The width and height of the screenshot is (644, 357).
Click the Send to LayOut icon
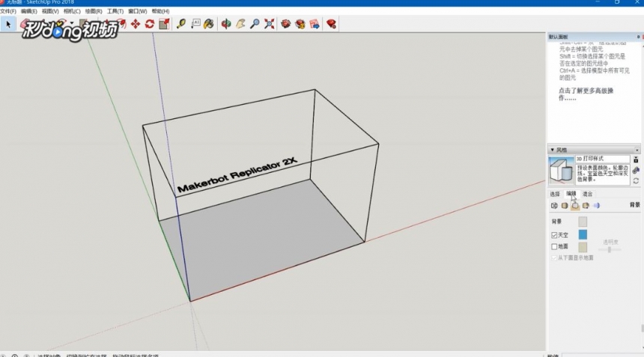pyautogui.click(x=315, y=24)
